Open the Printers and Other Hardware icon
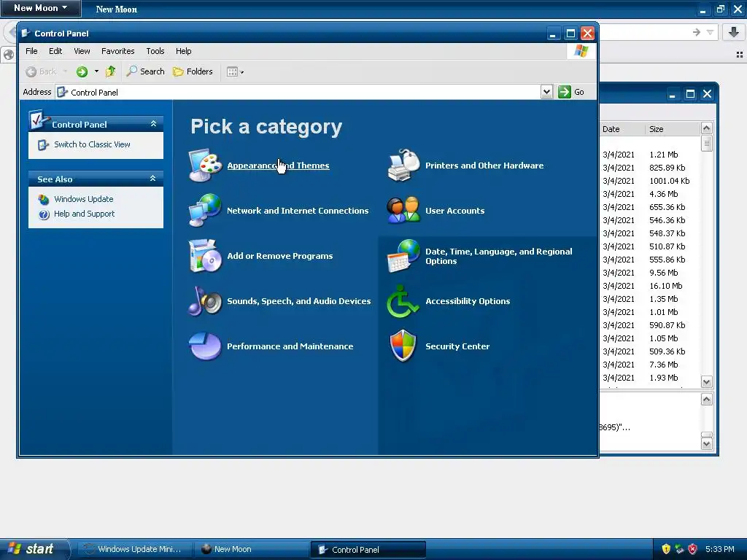747x560 pixels. click(403, 166)
